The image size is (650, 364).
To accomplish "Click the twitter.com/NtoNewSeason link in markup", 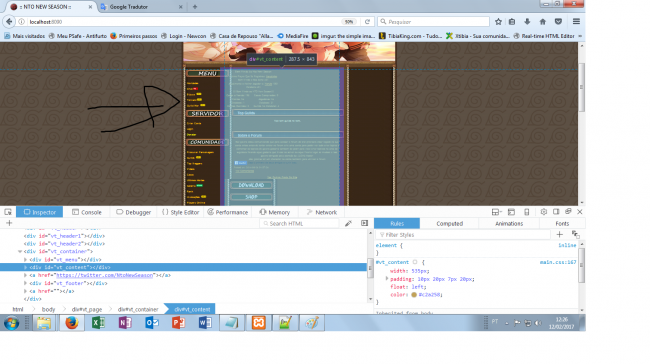I will [104, 275].
